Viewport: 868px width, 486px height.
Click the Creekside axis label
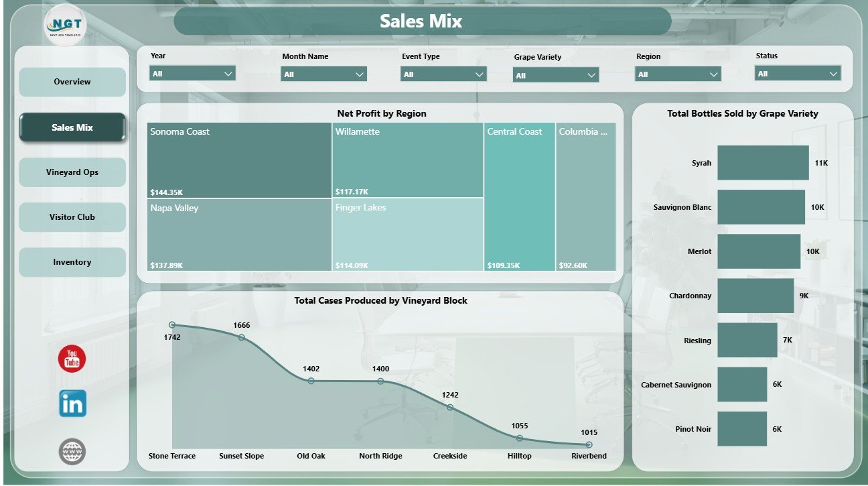450,456
